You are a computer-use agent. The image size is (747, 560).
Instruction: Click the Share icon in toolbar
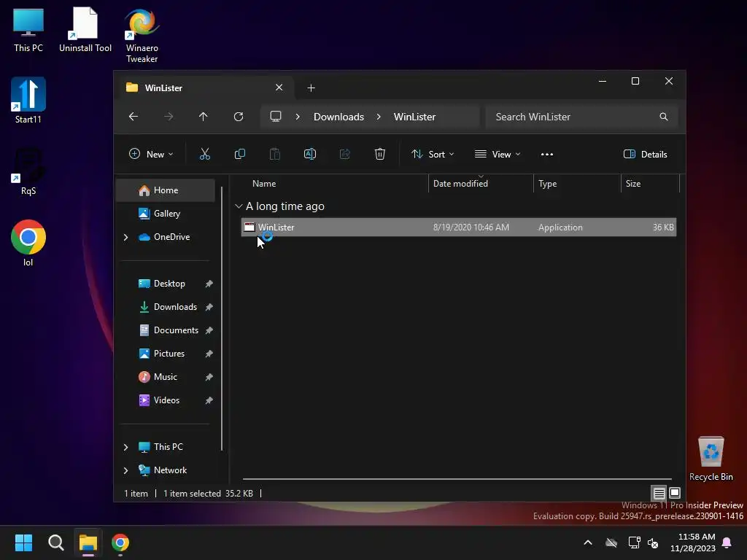coord(345,154)
